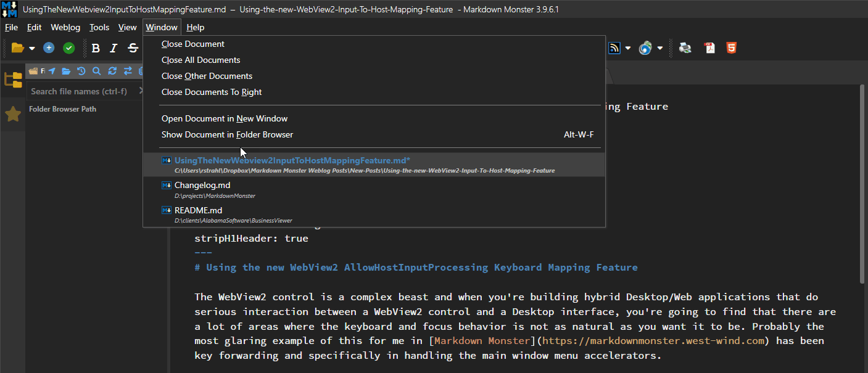Click the Markdown Monster app logo in title bar
Screen dimensions: 868x373
tap(9, 9)
